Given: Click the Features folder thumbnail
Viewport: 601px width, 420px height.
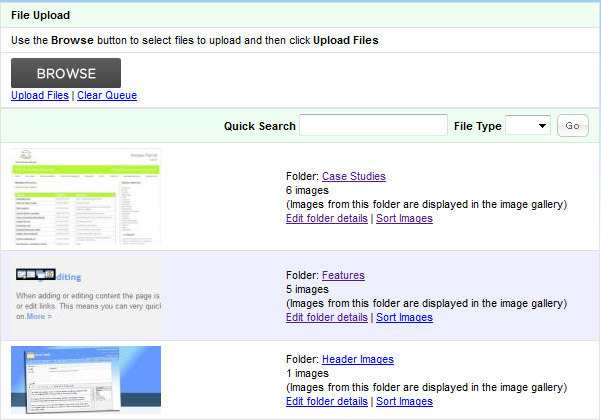Looking at the screenshot, I should click(x=88, y=296).
